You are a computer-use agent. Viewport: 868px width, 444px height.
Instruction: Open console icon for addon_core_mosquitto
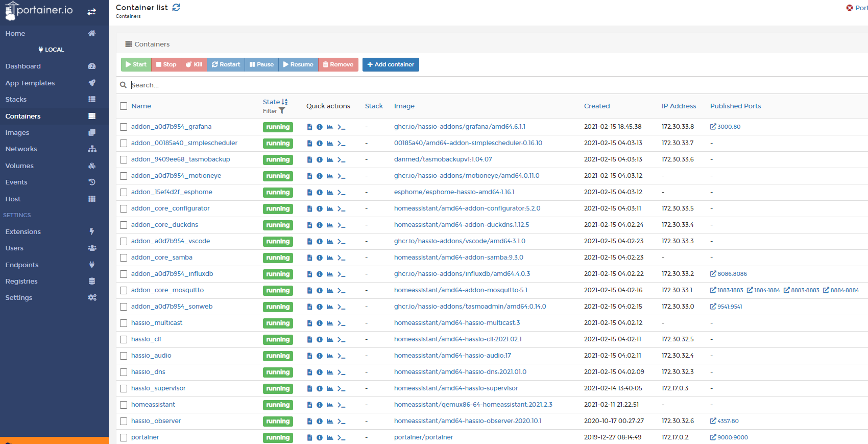pos(342,291)
